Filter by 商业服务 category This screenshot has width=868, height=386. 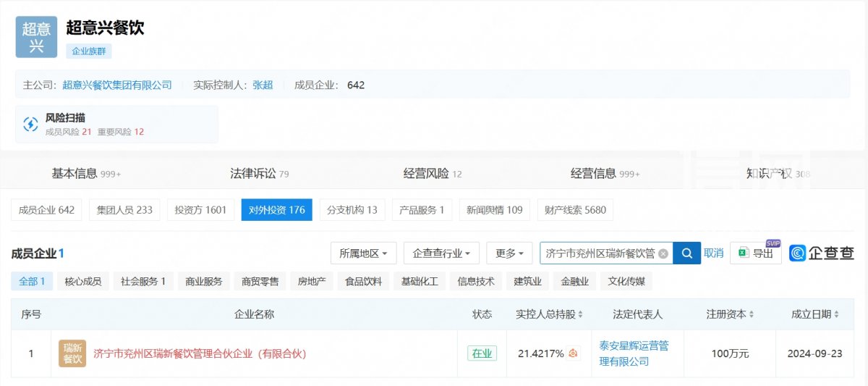click(x=204, y=281)
